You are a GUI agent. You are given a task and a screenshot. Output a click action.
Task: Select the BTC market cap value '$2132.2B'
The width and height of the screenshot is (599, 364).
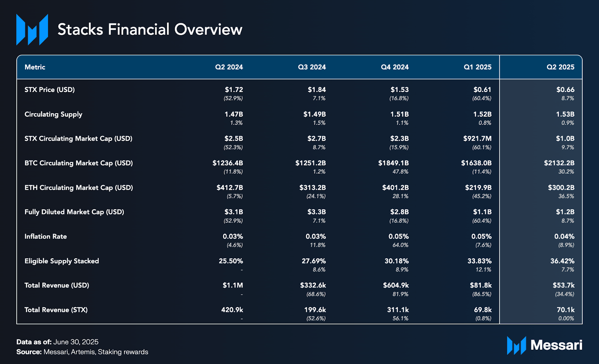pyautogui.click(x=559, y=163)
